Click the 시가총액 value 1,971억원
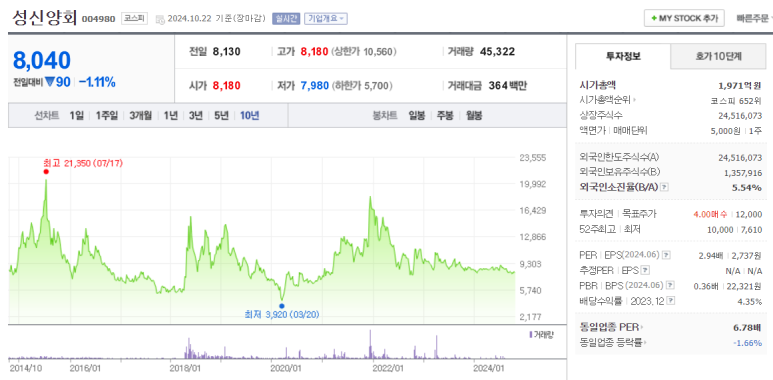 [x=740, y=85]
